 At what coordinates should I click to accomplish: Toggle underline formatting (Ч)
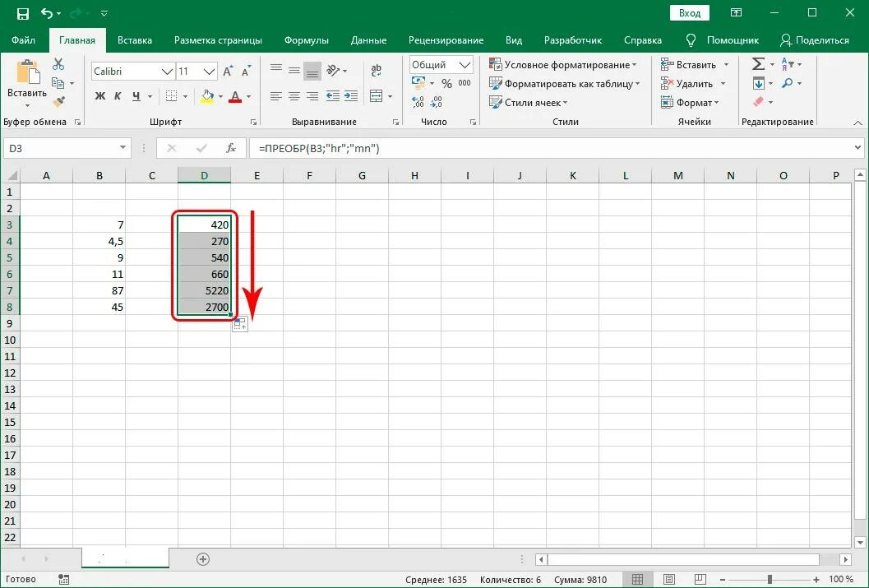[x=136, y=96]
